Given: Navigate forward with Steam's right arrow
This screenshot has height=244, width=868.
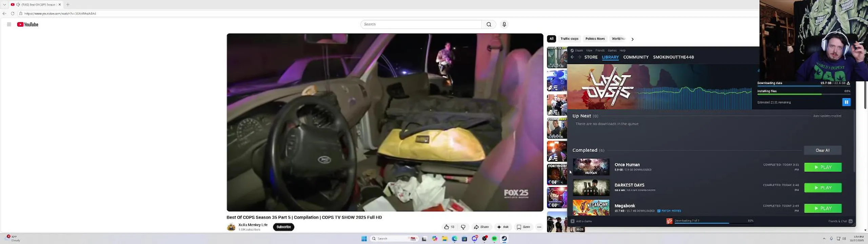Looking at the screenshot, I should tap(579, 57).
